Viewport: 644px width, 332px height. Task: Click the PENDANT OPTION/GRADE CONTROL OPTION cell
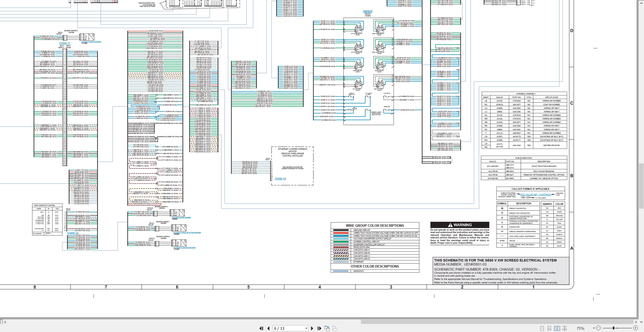[x=544, y=175]
